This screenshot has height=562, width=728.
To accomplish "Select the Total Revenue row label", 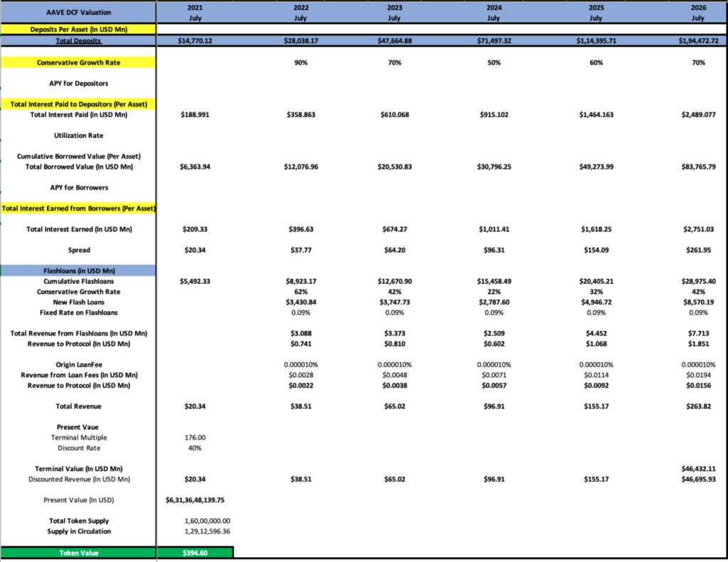I will 78,406.
